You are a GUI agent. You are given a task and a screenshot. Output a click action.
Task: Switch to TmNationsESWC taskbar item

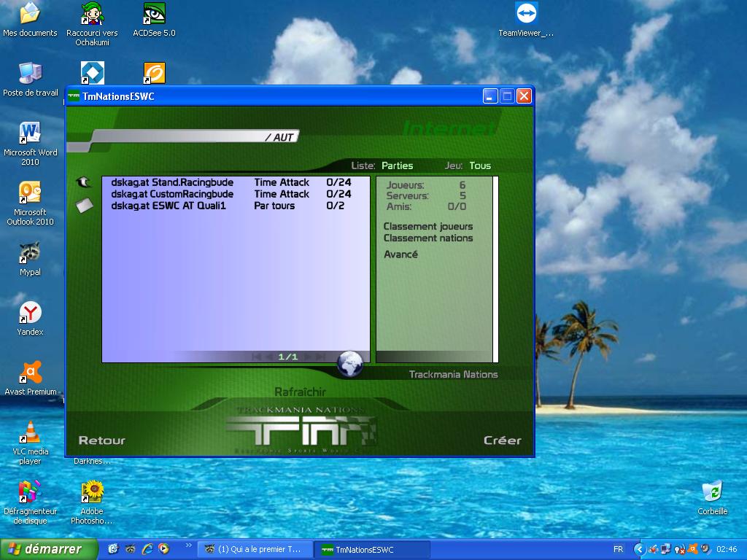click(371, 550)
